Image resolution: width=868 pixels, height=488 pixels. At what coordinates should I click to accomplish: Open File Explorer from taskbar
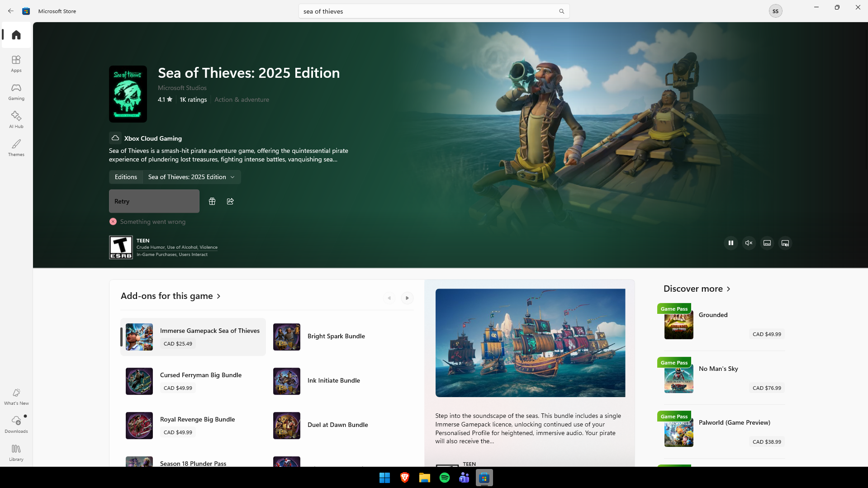point(425,478)
